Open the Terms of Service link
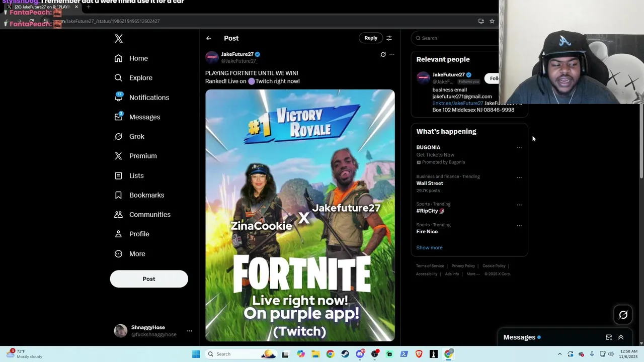 [x=430, y=266]
